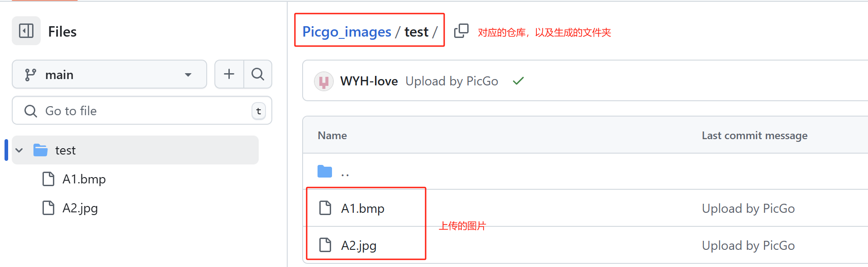This screenshot has height=267, width=868.
Task: Go to parent directory folder icon
Action: 325,172
